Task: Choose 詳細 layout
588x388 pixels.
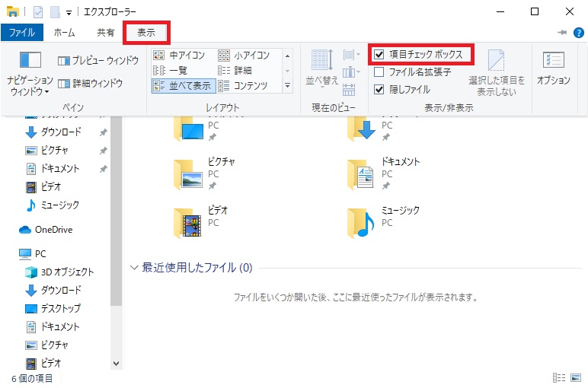Action: [x=235, y=71]
